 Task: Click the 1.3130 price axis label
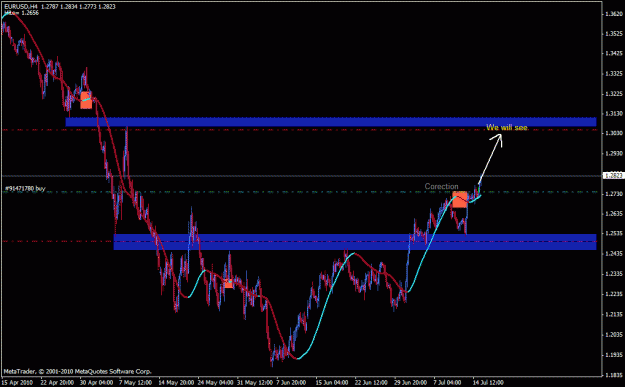613,114
